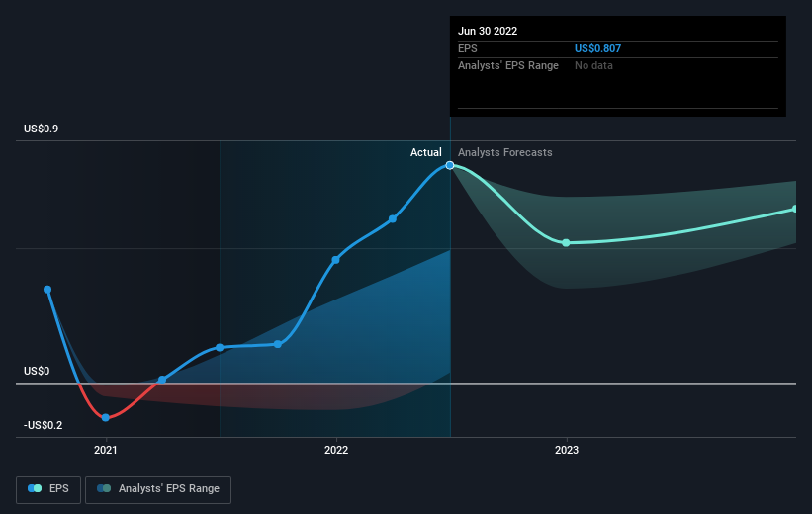
Task: Select the first EPS data point in late 2020
Action: [47, 290]
